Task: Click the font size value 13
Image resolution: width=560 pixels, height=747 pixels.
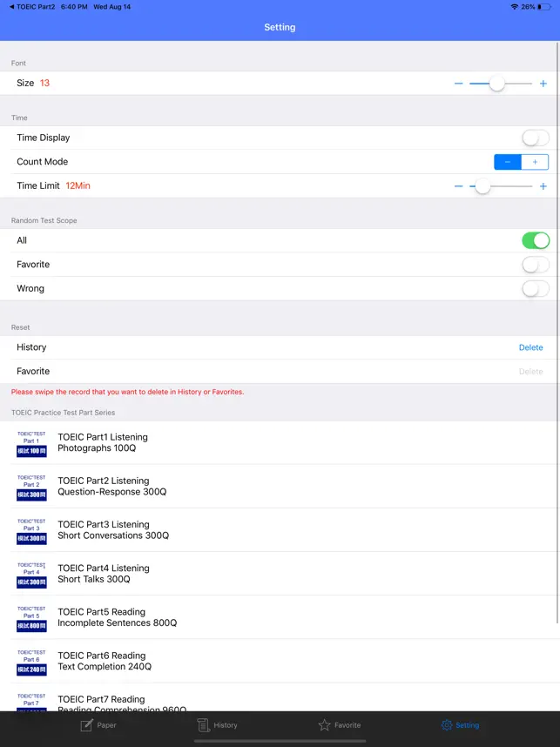Action: [44, 83]
